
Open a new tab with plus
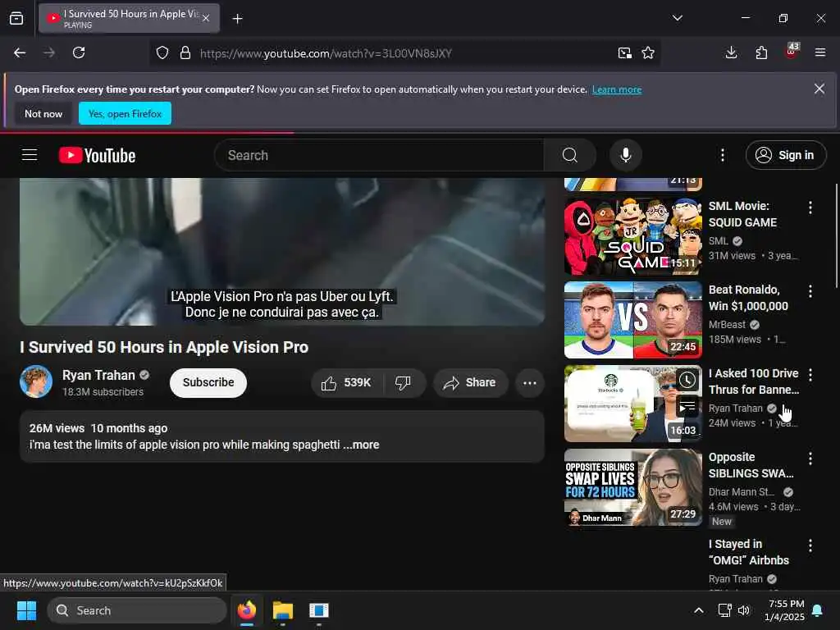click(237, 19)
